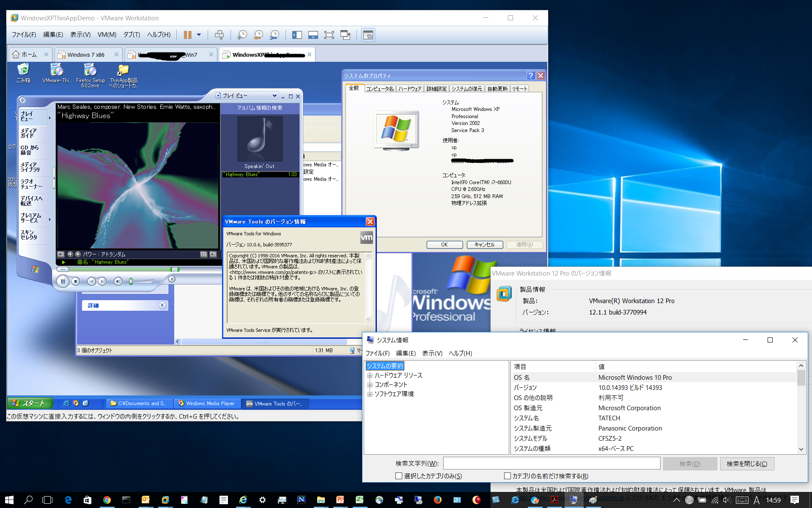Close the VMware Tools version dialog
This screenshot has width=812, height=508.
tap(370, 221)
